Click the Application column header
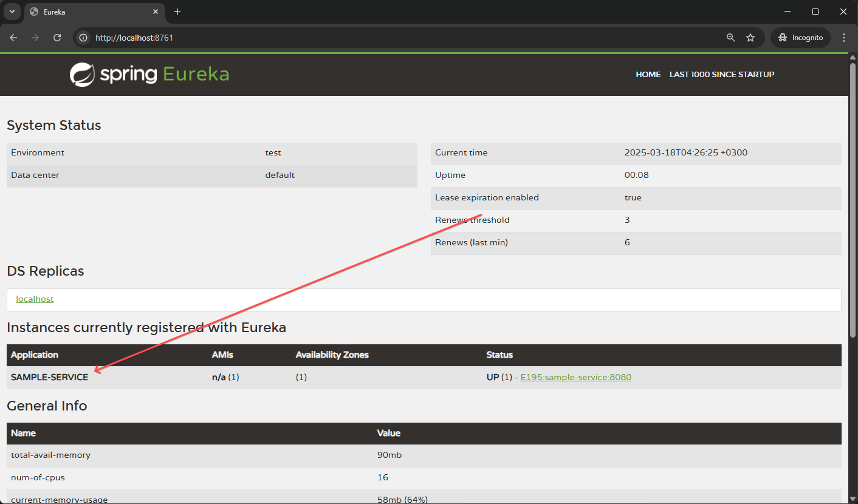Viewport: 858px width, 504px height. [x=35, y=355]
